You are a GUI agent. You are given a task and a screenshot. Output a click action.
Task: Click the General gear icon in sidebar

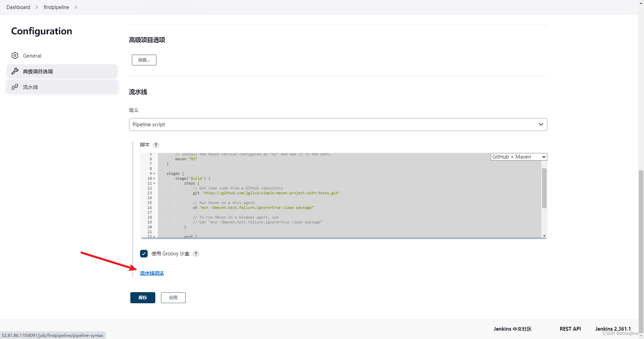click(x=15, y=56)
